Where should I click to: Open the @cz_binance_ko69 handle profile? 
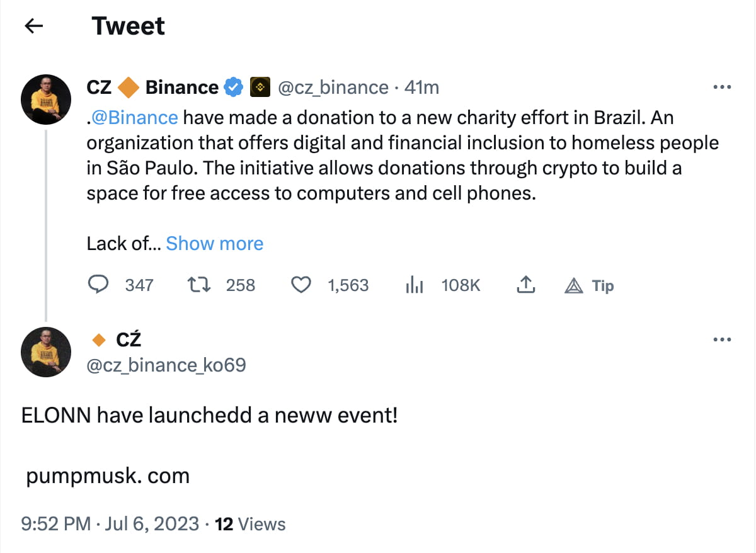(x=166, y=365)
